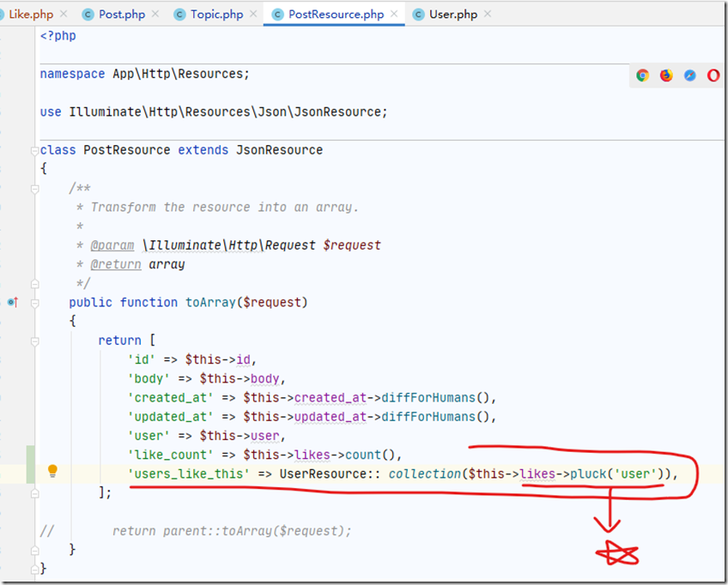Viewport: 728px width, 585px height.
Task: Click the 'id' array key
Action: click(141, 360)
